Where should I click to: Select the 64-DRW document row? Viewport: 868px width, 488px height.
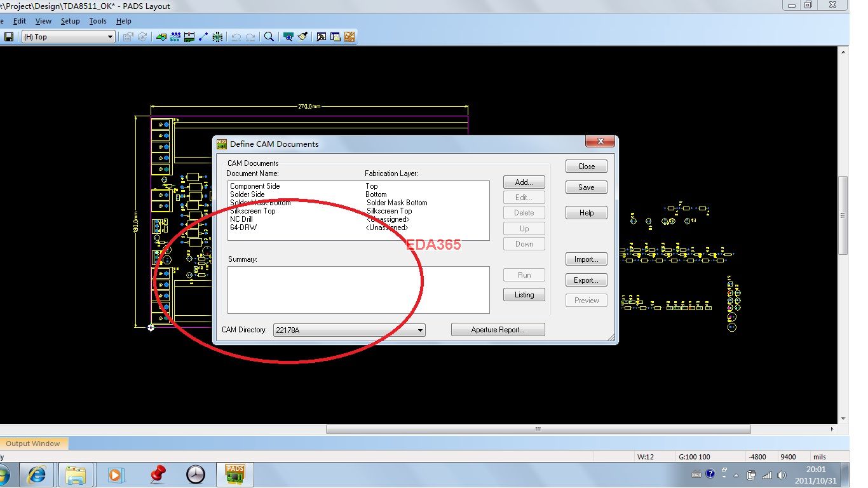pyautogui.click(x=358, y=227)
